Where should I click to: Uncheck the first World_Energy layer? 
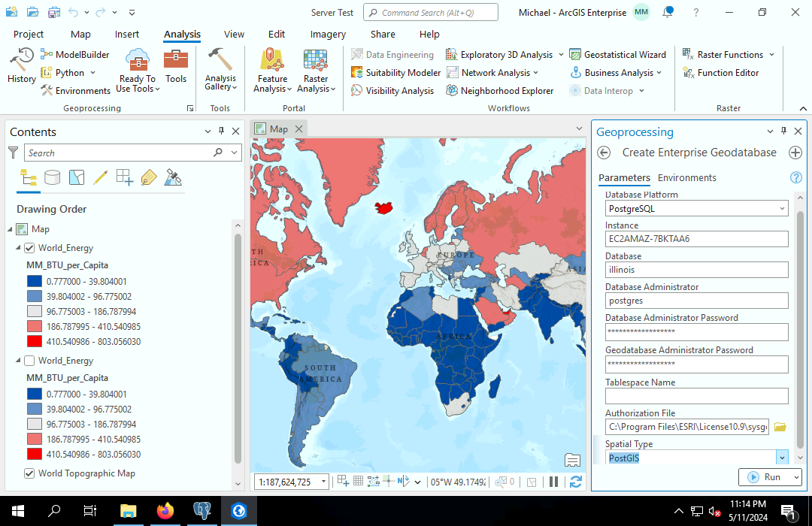click(x=29, y=248)
